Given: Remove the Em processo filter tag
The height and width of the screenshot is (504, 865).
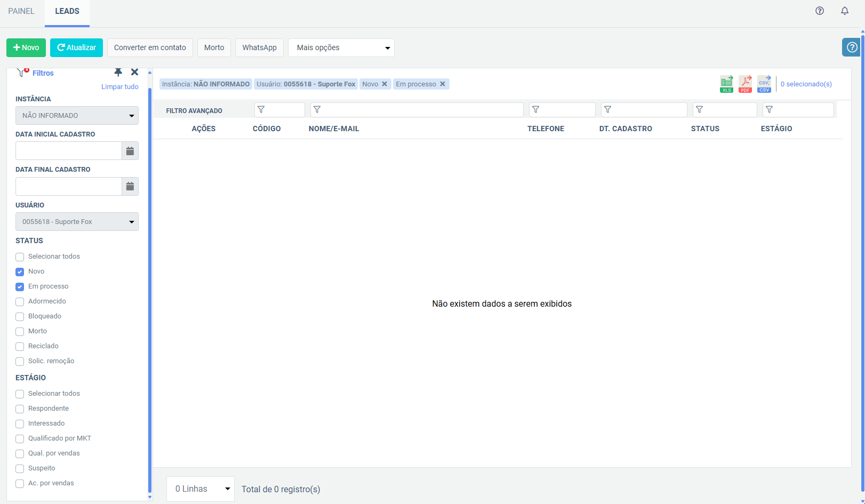Looking at the screenshot, I should (x=443, y=84).
